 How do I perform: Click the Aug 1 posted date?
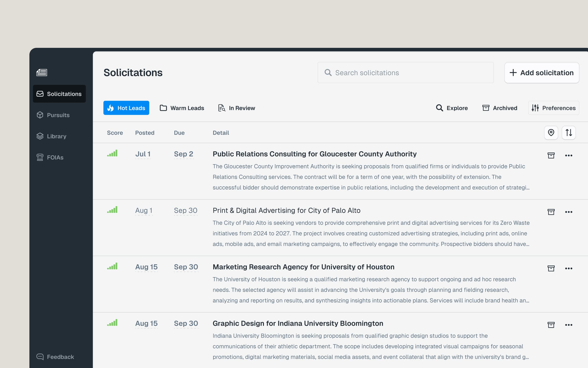click(144, 210)
